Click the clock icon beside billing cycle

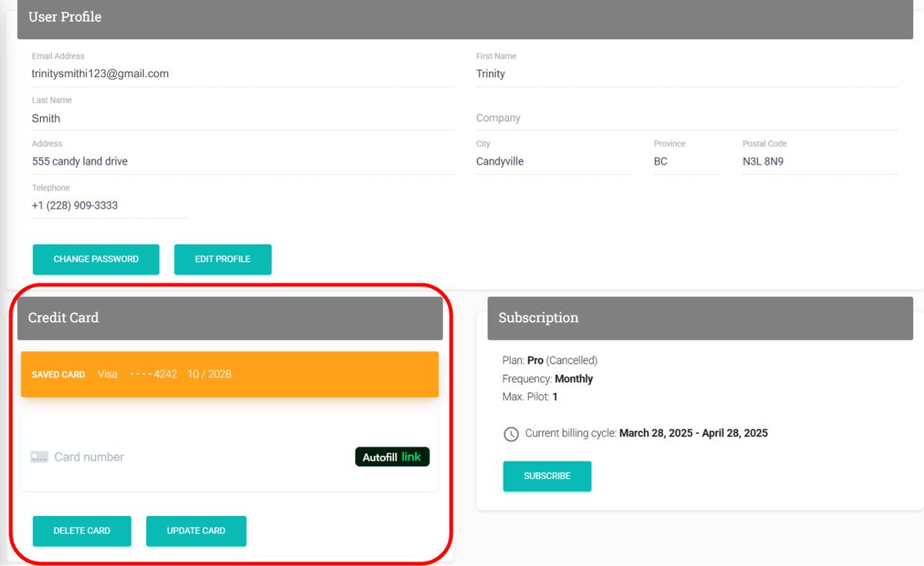click(511, 434)
